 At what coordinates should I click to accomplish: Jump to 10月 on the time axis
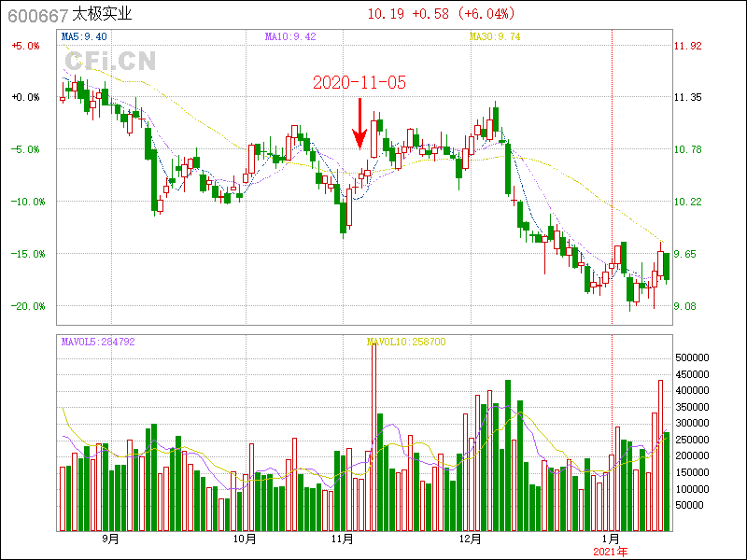click(x=245, y=539)
